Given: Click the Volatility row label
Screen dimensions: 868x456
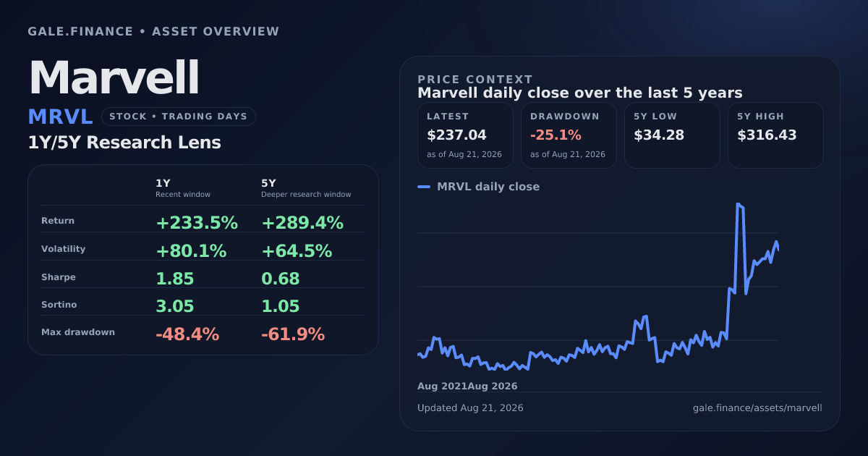Looking at the screenshot, I should click(x=64, y=249).
